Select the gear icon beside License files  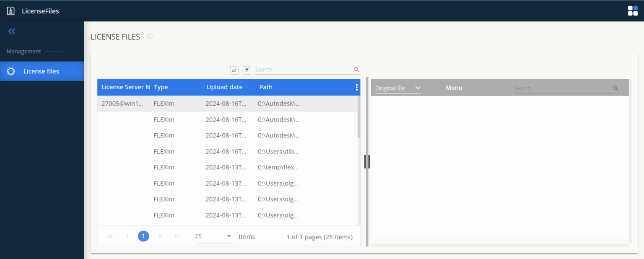tap(11, 71)
